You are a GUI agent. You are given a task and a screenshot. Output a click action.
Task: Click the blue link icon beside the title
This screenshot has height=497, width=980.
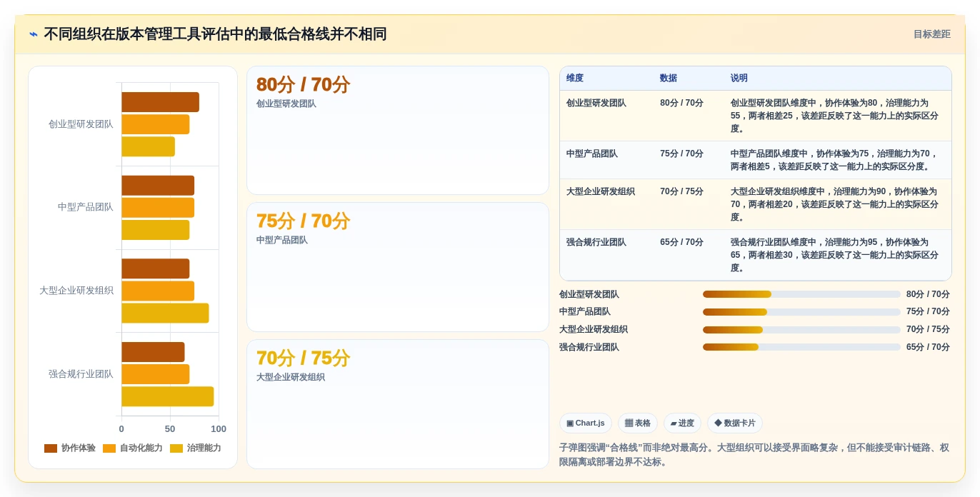coord(34,34)
